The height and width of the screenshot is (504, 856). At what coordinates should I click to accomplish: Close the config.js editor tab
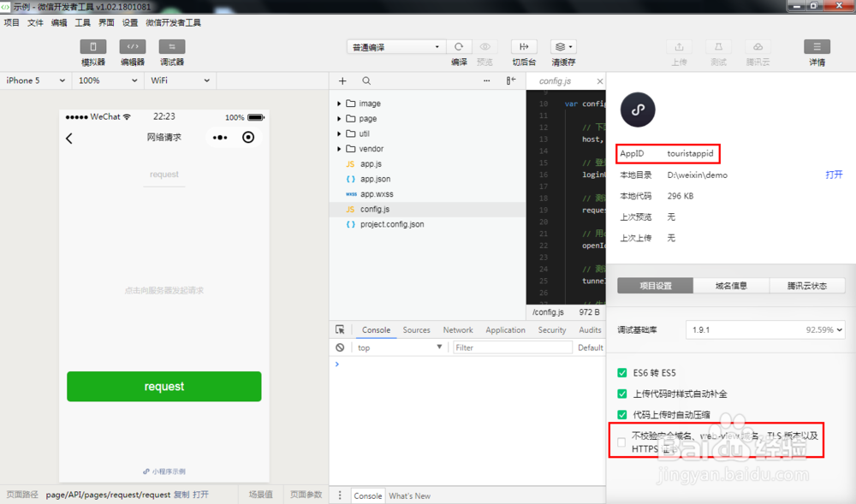coord(599,81)
